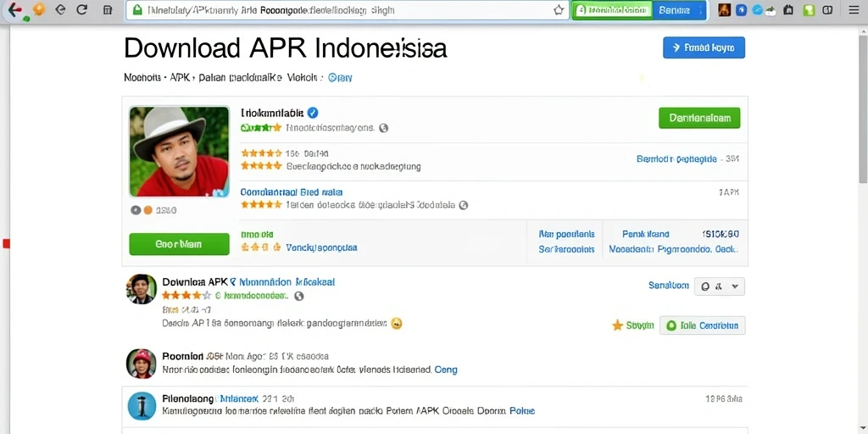Image resolution: width=868 pixels, height=434 pixels.
Task: Click the Polee link in the last comment
Action: pyautogui.click(x=522, y=411)
